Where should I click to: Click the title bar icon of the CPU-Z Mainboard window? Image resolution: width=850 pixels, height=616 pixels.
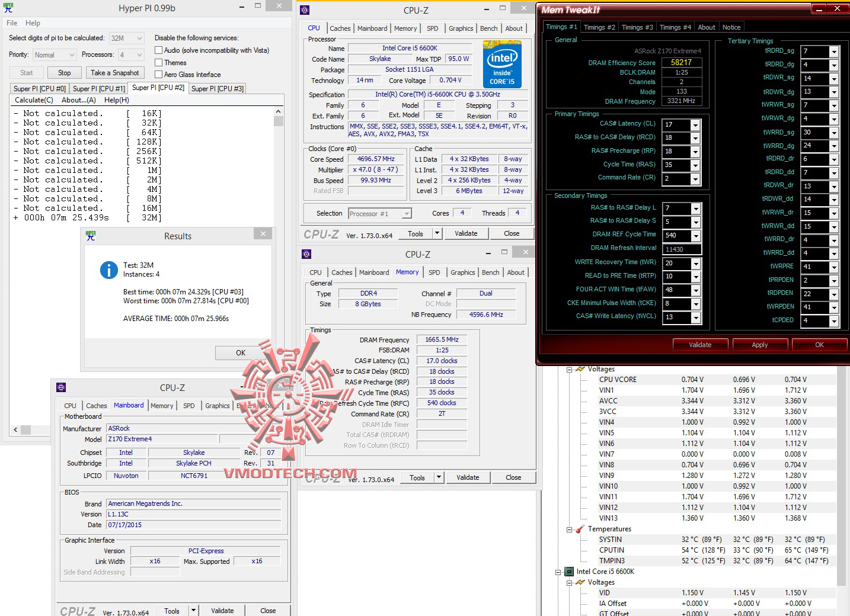(61, 387)
